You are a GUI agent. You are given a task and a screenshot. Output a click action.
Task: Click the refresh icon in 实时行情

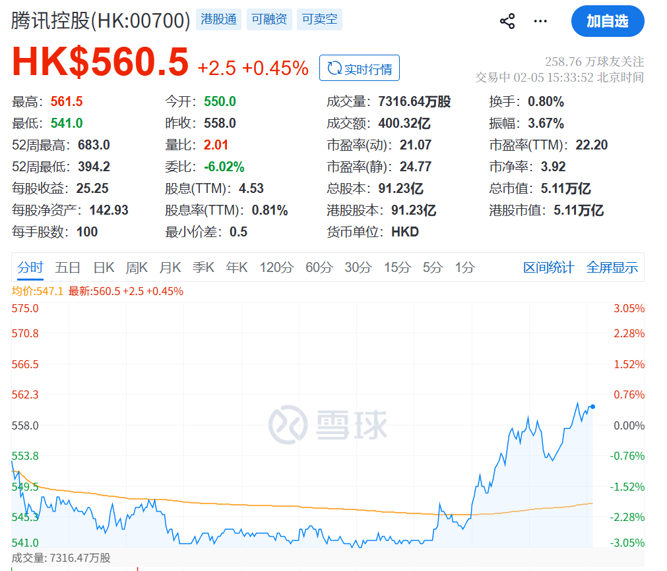[332, 68]
